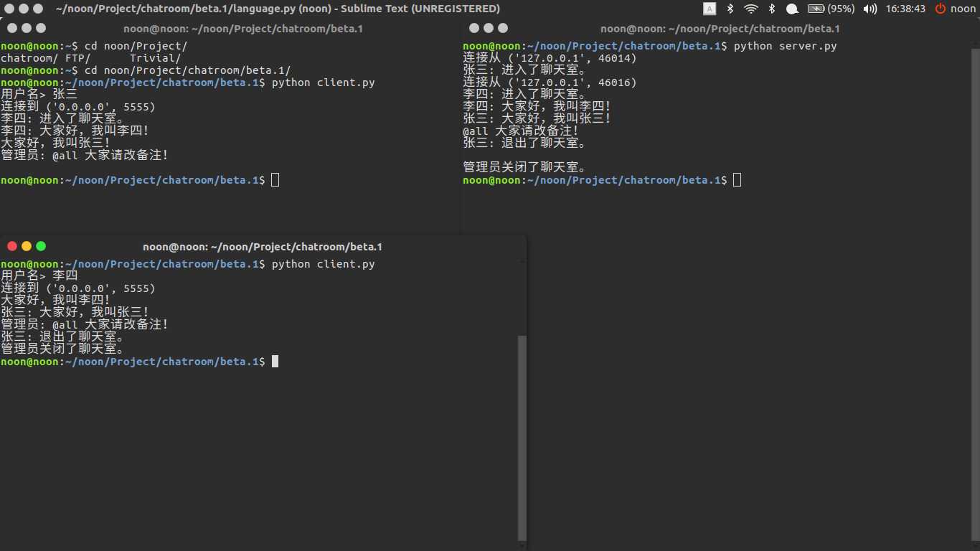980x551 pixels.
Task: Click '张三: 进入了聊天室。' in the server terminal
Action: click(x=525, y=70)
